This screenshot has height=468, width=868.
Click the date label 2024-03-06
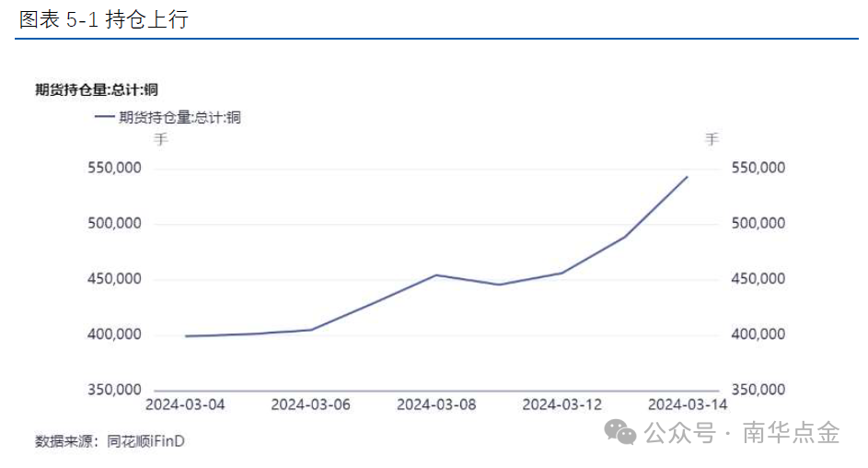(310, 404)
